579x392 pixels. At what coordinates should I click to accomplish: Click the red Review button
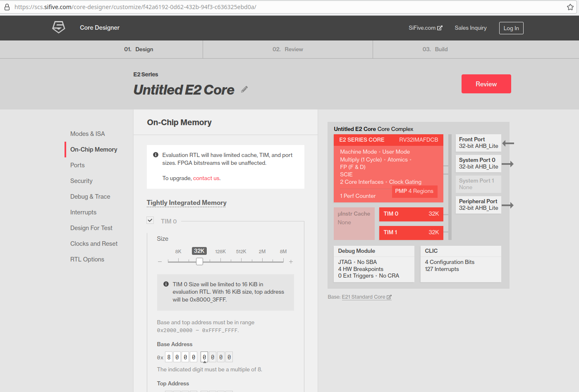click(x=486, y=84)
